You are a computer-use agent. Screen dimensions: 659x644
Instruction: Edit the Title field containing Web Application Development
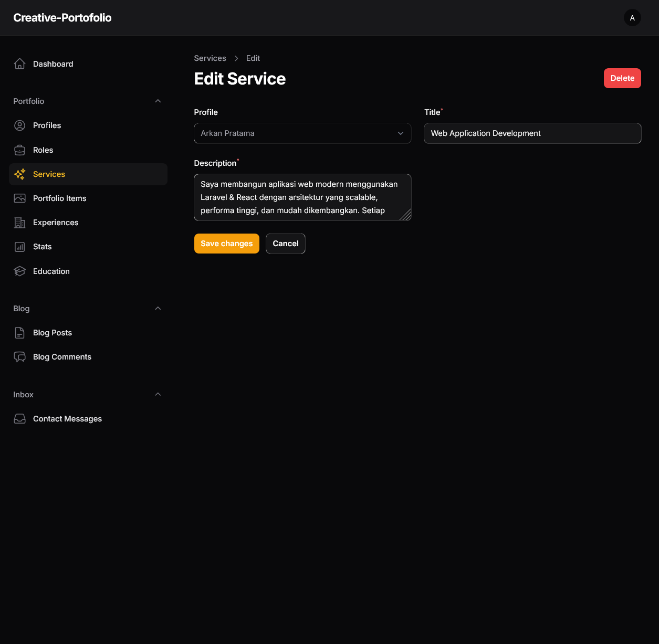(x=532, y=133)
